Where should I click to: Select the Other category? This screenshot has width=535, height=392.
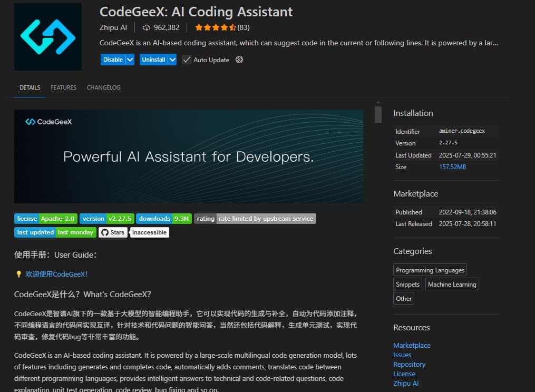point(404,299)
